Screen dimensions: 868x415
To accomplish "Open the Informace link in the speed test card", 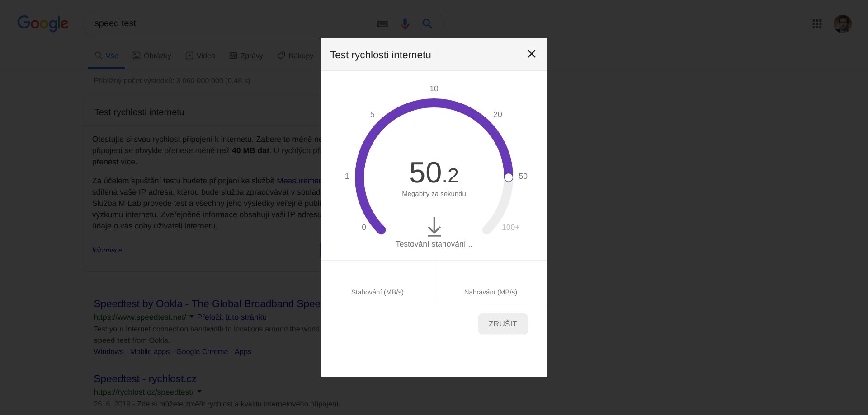I will point(107,250).
